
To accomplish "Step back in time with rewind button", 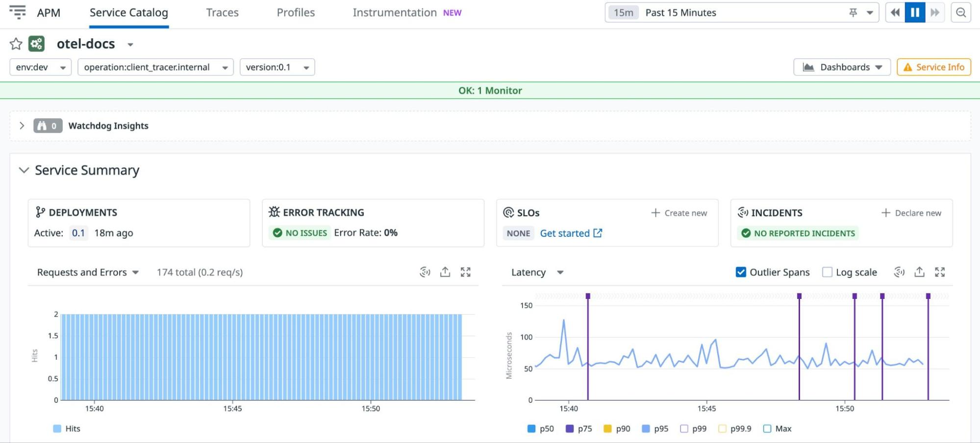I will coord(895,13).
